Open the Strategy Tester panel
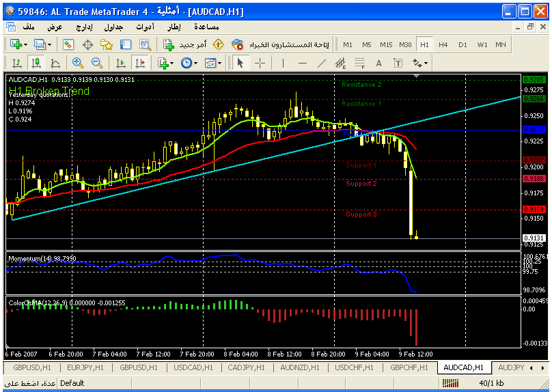 [145, 44]
